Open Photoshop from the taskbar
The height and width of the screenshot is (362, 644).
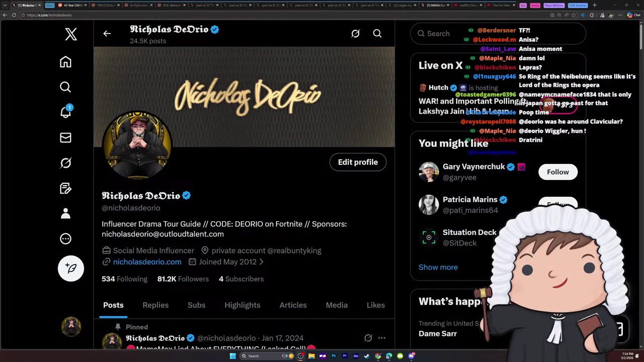click(334, 356)
